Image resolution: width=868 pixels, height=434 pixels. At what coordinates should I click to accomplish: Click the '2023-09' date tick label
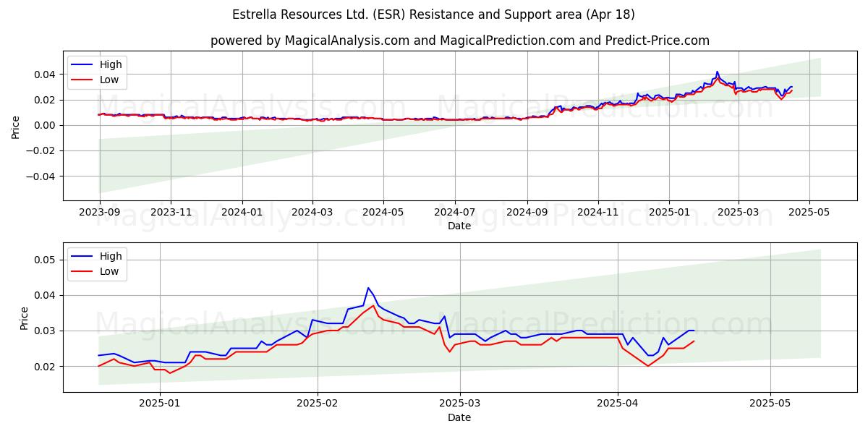[x=99, y=212]
